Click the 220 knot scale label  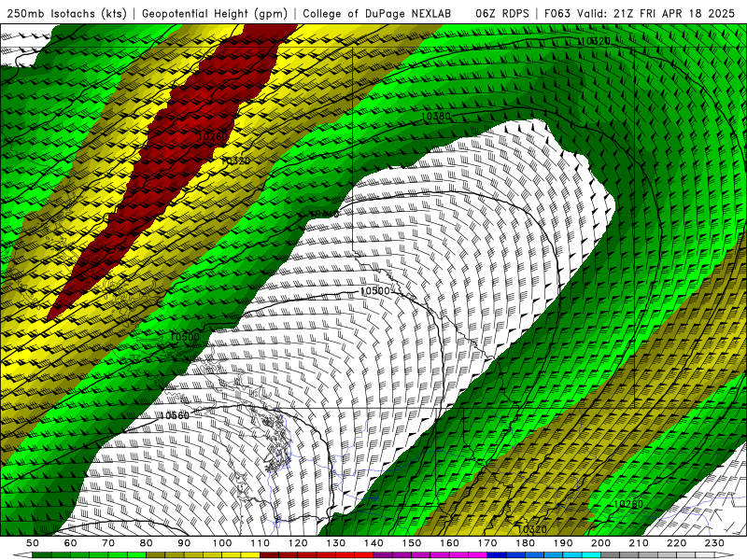[677, 543]
